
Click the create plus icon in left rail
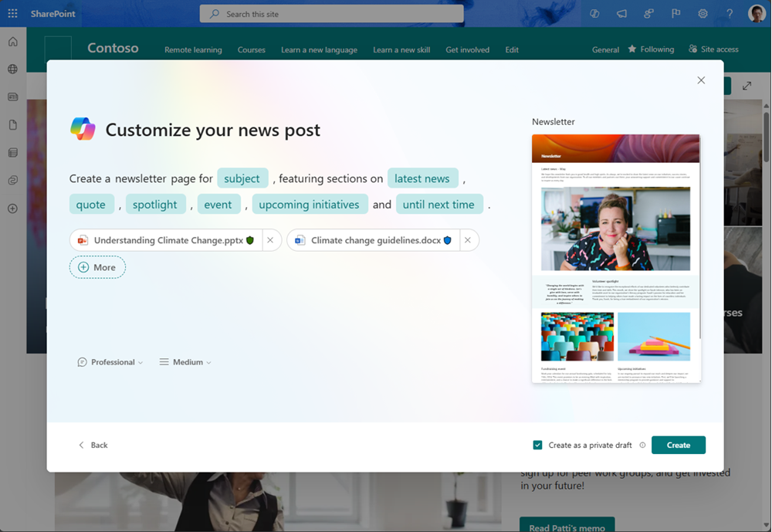tap(13, 208)
